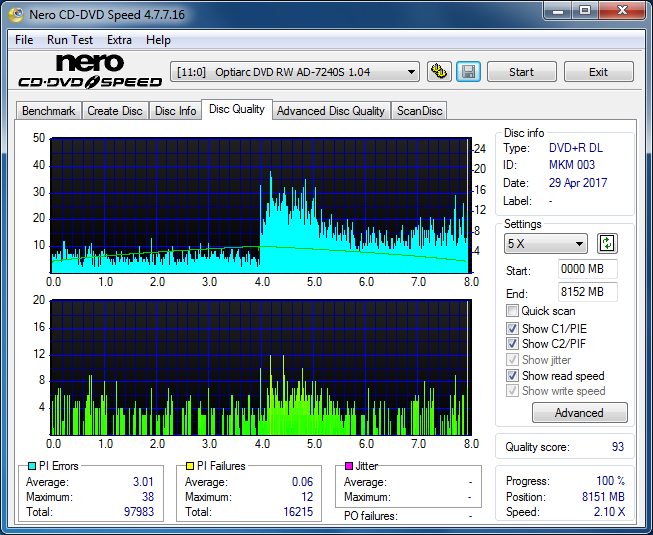
Task: Click the Nero CD-DVD Speed logo
Action: tap(90, 71)
